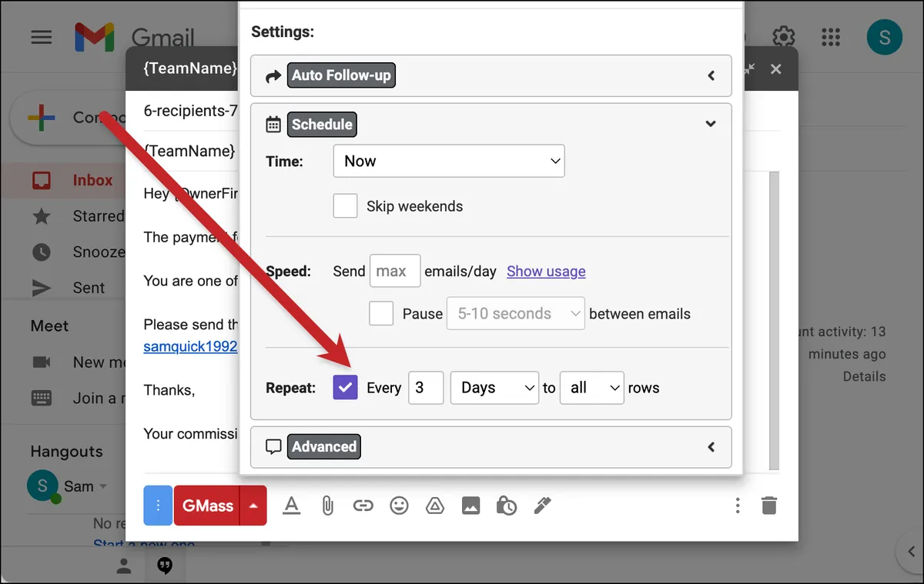Screen dimensions: 924x584
Task: Click the Schedule section label
Action: [x=322, y=124]
